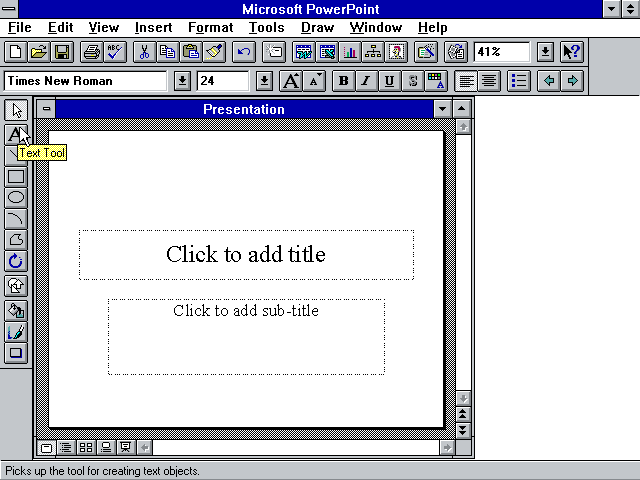Promote paragraph with left arrow icon
This screenshot has width=640, height=480.
[x=549, y=81]
